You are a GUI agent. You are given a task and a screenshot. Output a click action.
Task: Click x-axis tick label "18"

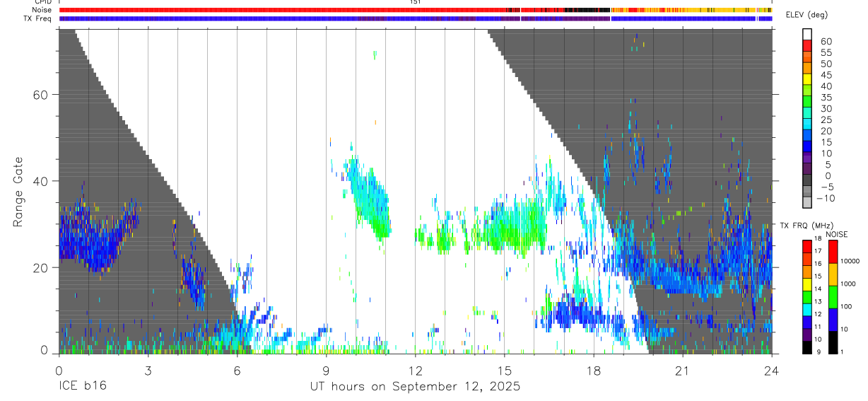(x=594, y=370)
